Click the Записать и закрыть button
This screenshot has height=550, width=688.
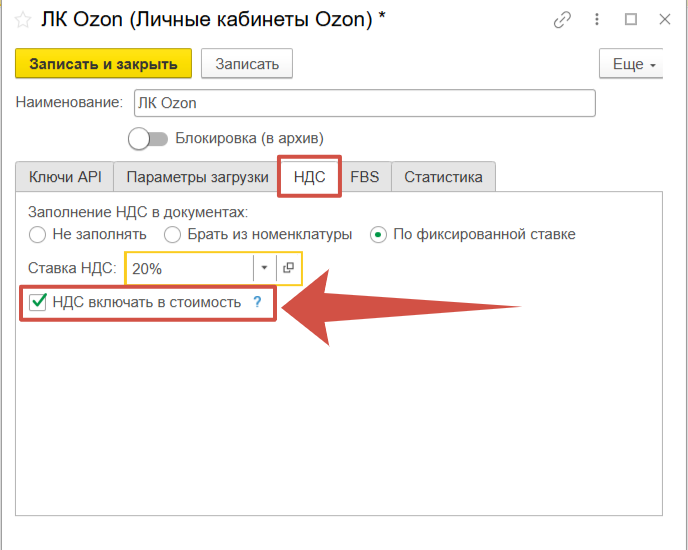103,64
